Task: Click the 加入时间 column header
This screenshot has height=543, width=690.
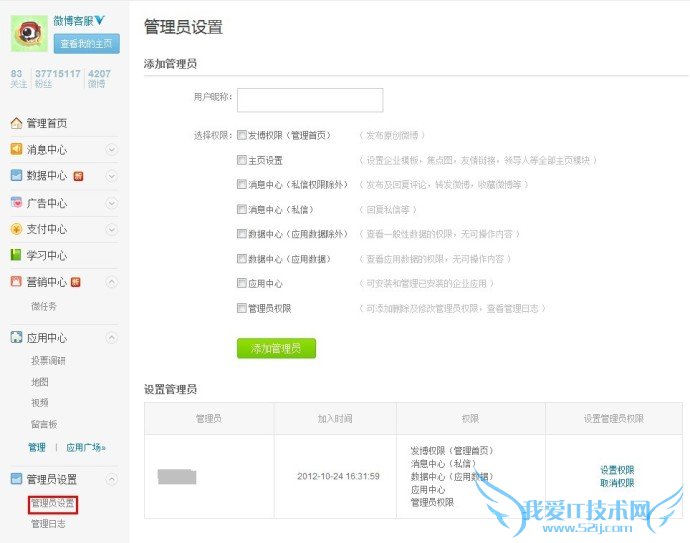Action: (335, 418)
